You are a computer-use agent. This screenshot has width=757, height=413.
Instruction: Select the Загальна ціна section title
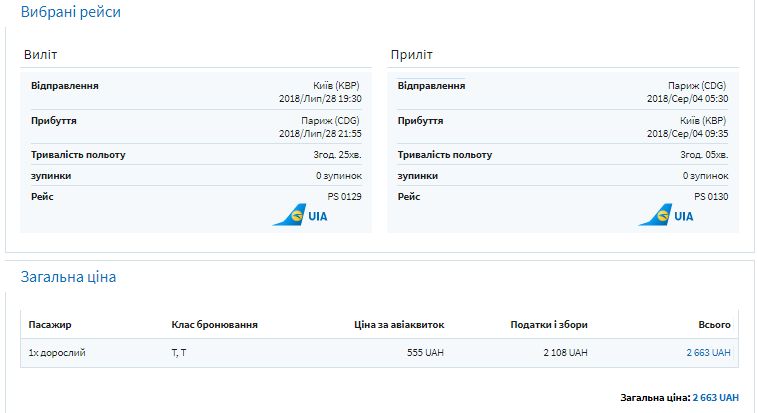(x=68, y=277)
